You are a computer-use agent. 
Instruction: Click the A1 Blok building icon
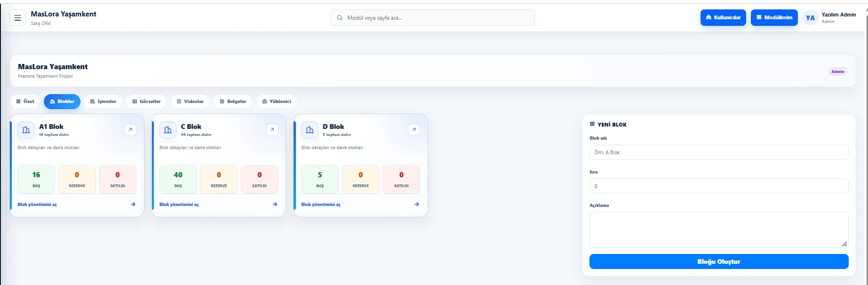coord(26,130)
